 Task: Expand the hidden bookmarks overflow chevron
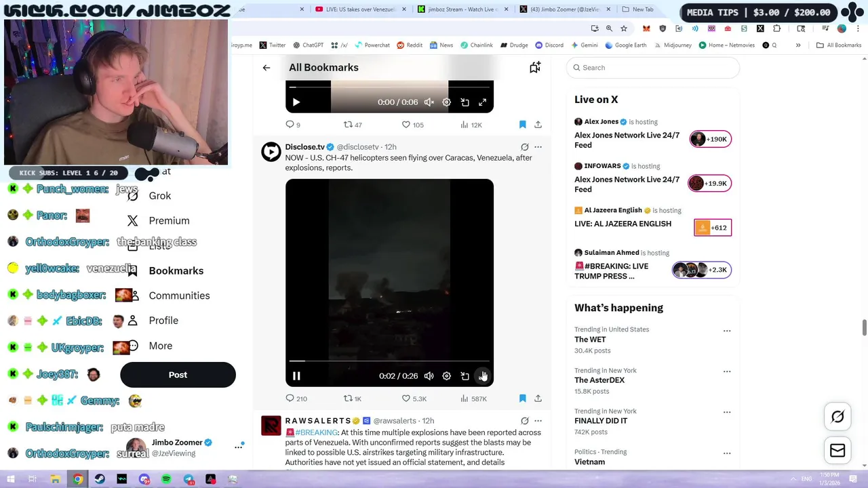coord(798,45)
